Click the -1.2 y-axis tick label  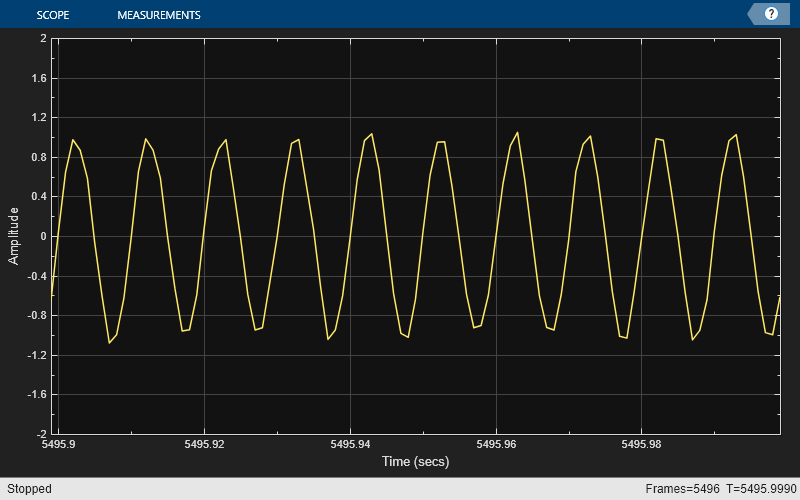click(x=37, y=355)
